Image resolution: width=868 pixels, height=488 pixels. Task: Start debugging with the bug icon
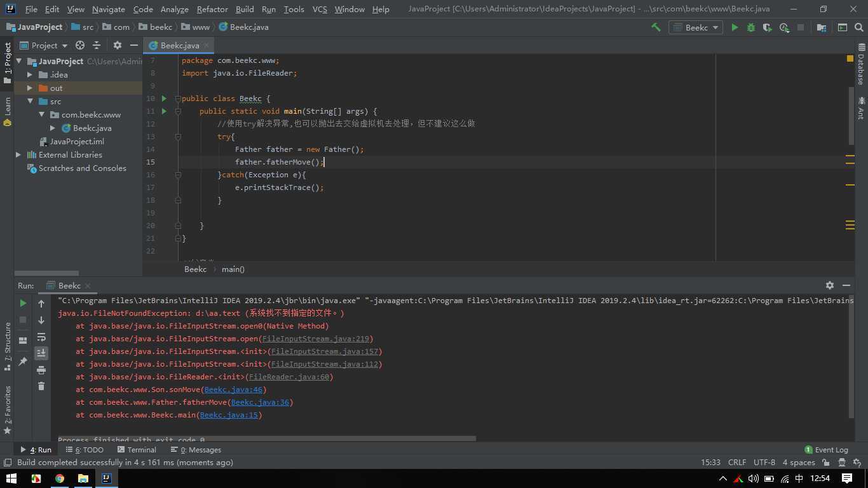[x=751, y=27]
